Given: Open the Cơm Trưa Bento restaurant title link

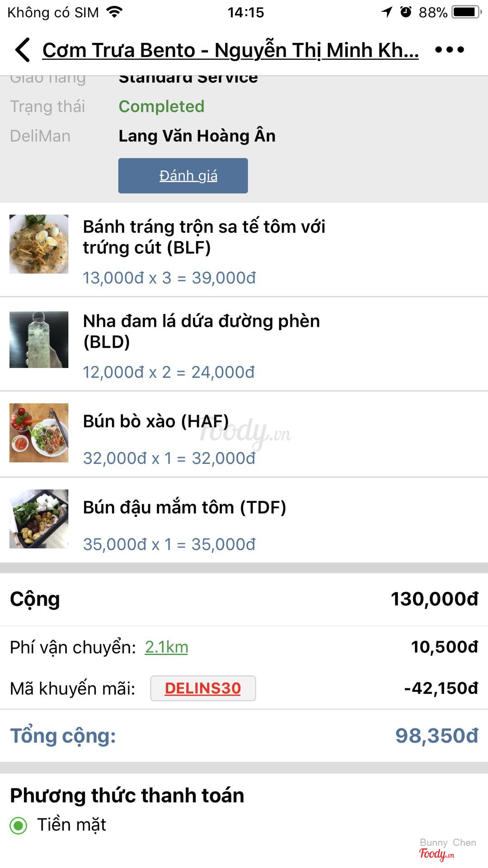Looking at the screenshot, I should click(x=230, y=50).
